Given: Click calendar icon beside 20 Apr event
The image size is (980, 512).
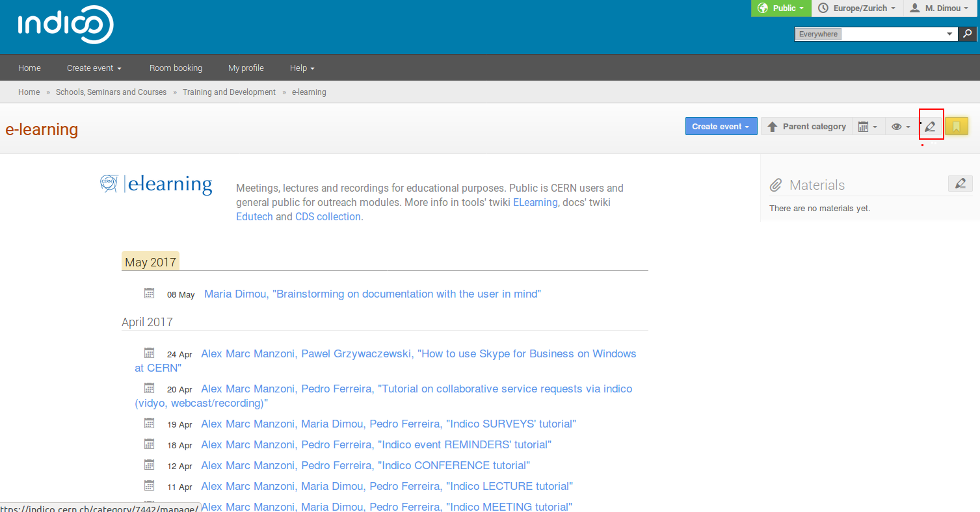Looking at the screenshot, I should point(149,388).
